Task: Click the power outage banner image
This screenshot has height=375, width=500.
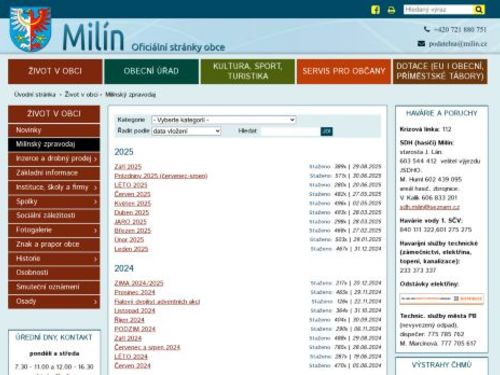Action: click(x=442, y=299)
